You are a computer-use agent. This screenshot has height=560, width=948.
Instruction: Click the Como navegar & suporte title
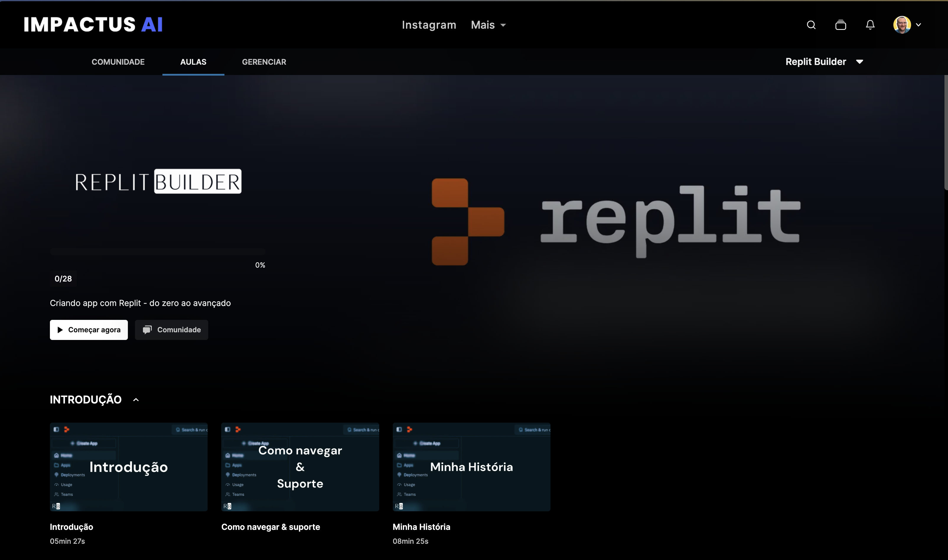271,527
